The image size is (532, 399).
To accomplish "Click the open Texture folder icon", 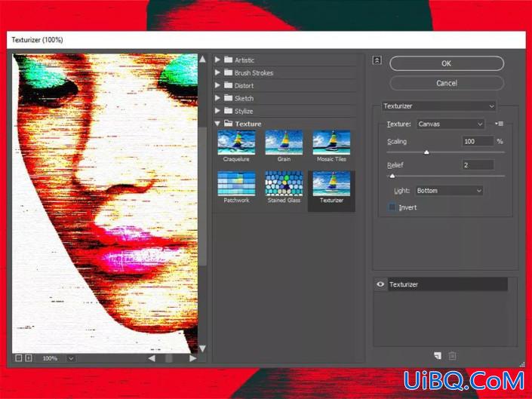I will (229, 124).
